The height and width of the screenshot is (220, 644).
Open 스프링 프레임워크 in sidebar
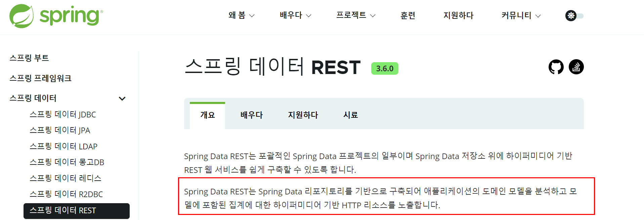[41, 78]
